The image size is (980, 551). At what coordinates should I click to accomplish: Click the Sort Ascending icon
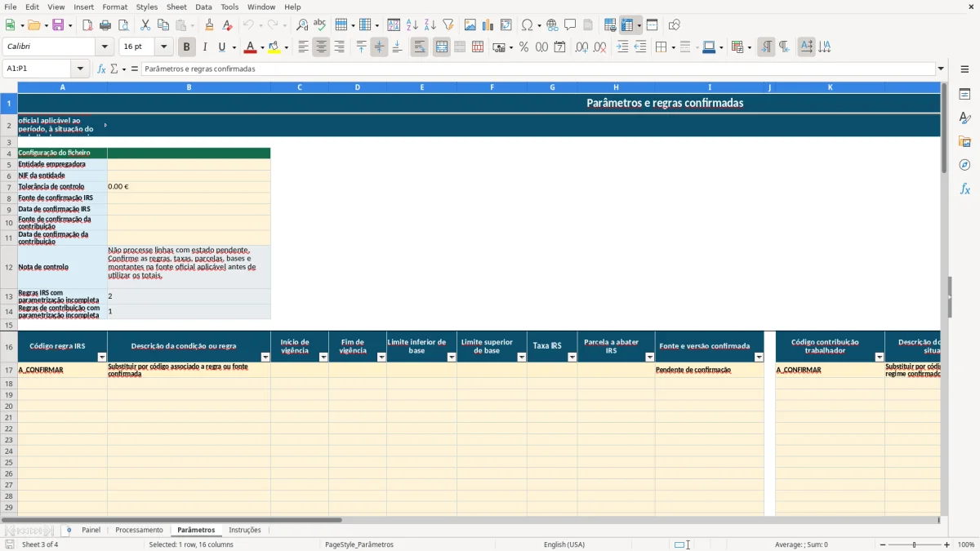pos(412,25)
